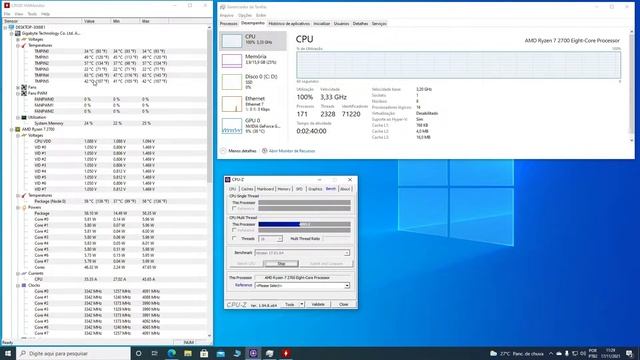Switch to Processos tab in Task Manager
640x360 pixels.
229,24
